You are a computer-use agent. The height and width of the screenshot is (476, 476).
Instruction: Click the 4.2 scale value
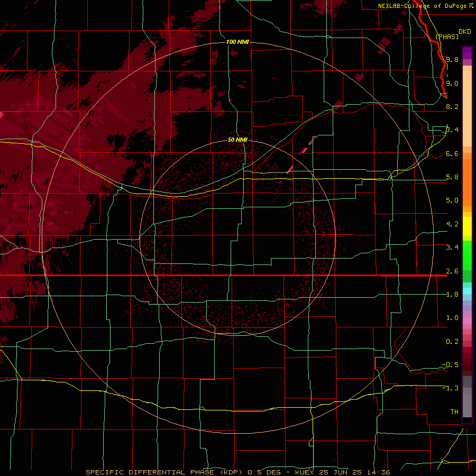click(x=452, y=224)
